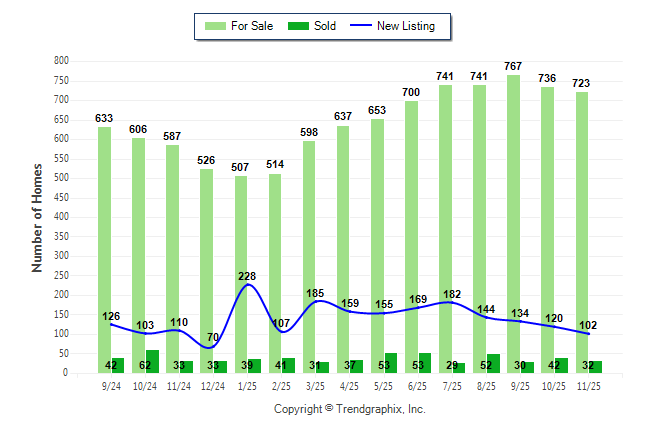Click the 6/25 For Sale bar (700)

click(411, 235)
